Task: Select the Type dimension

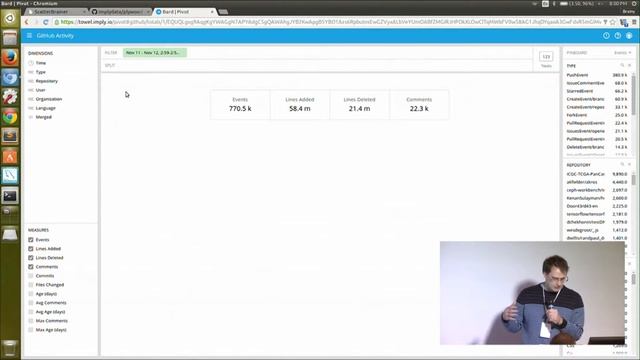Action: [x=40, y=72]
